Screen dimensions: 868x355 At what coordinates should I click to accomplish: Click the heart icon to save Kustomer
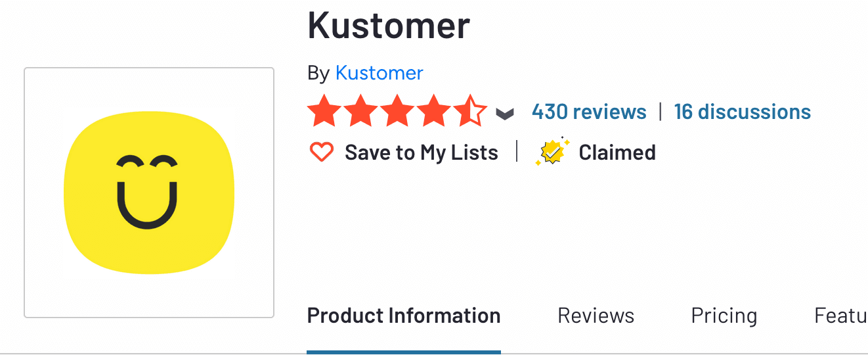click(322, 153)
